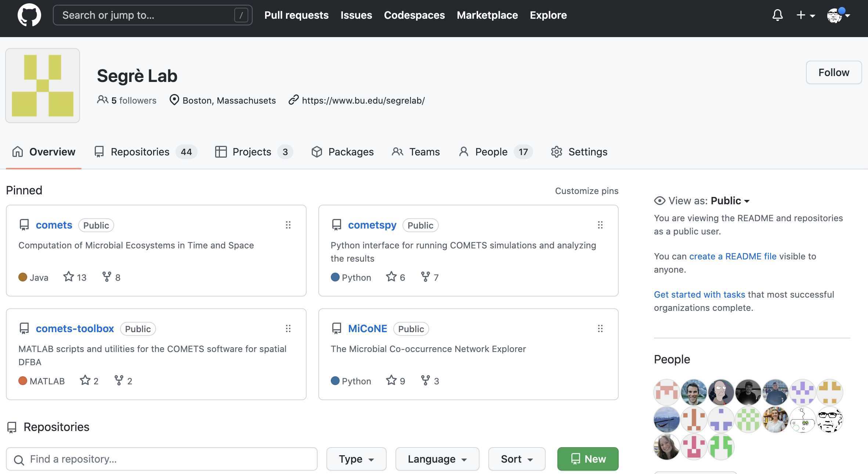Viewport: 868px width, 474px height.
Task: Open the Teams tab
Action: 416,152
